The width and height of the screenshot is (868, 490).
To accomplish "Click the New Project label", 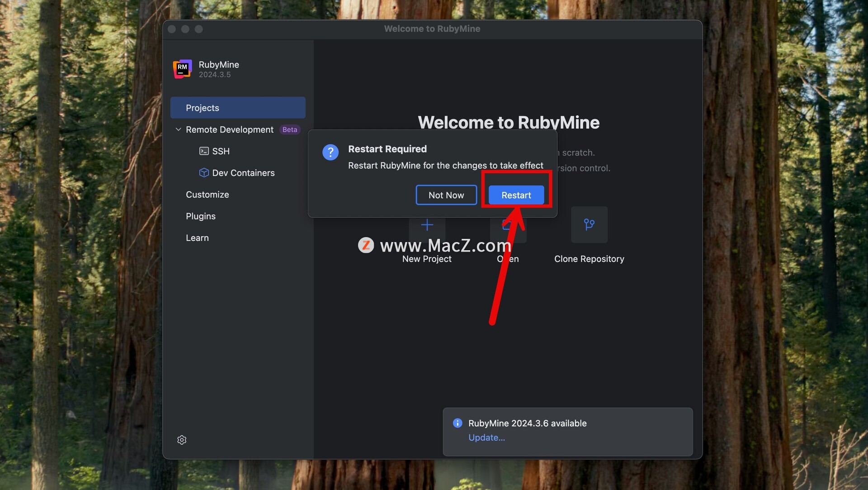I will click(427, 259).
